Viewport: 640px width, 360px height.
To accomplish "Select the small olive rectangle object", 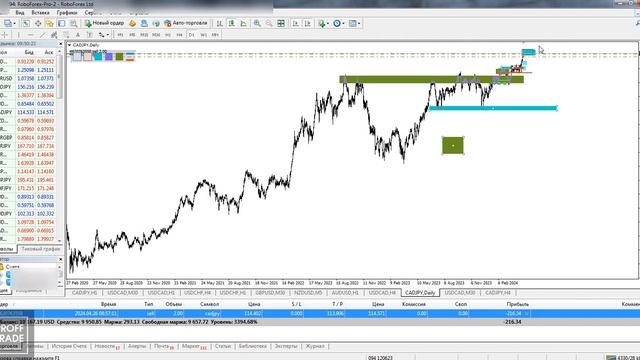I will tap(453, 146).
